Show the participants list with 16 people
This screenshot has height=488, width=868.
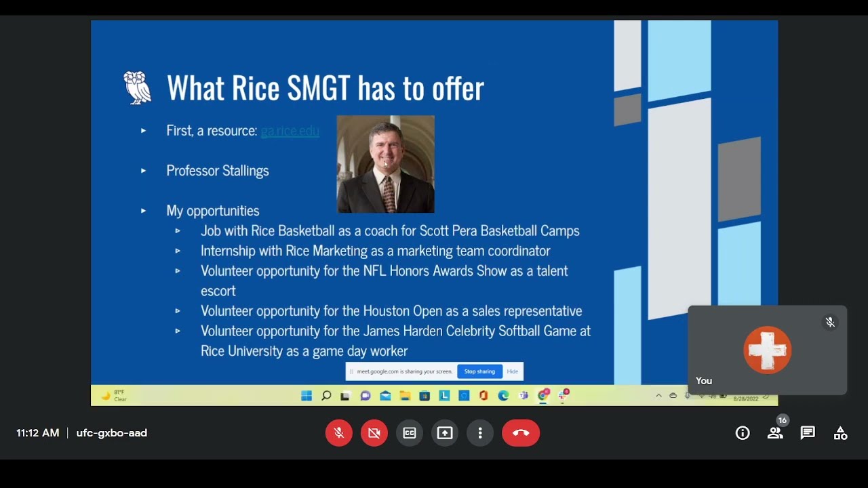pyautogui.click(x=775, y=433)
